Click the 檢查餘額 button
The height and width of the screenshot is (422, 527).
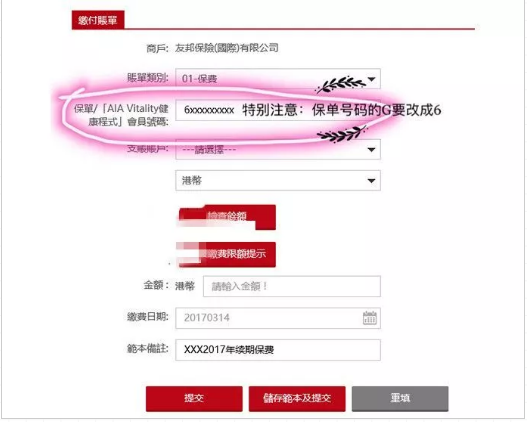point(227,217)
